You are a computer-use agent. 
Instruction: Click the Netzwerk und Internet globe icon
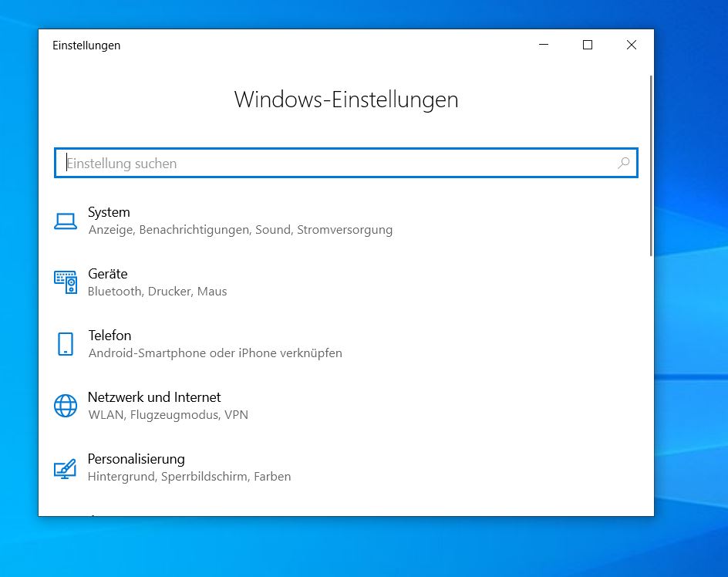[66, 406]
